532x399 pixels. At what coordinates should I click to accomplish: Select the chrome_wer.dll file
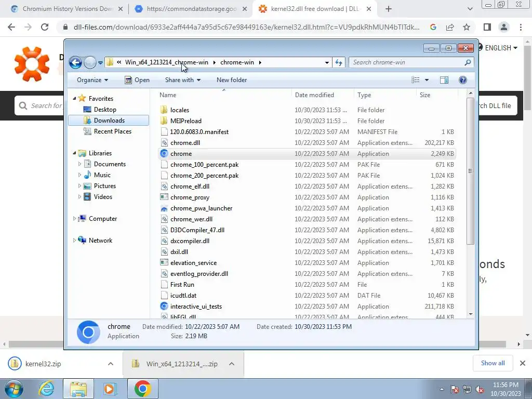point(191,219)
